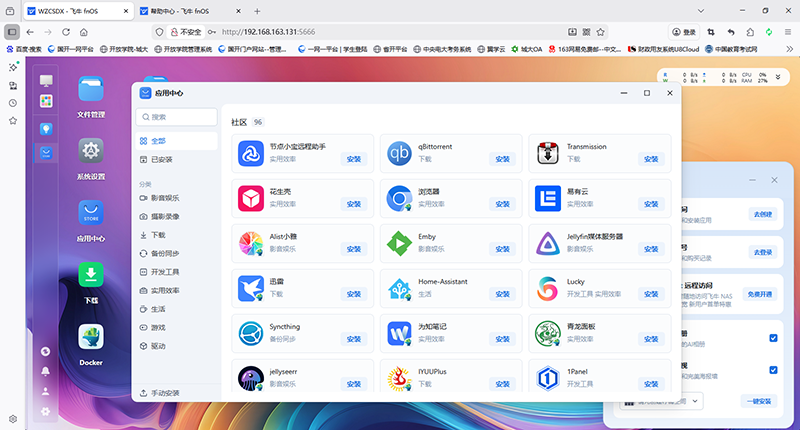Click the 易有云 app icon
Screen dimensions: 800x430
tap(547, 198)
